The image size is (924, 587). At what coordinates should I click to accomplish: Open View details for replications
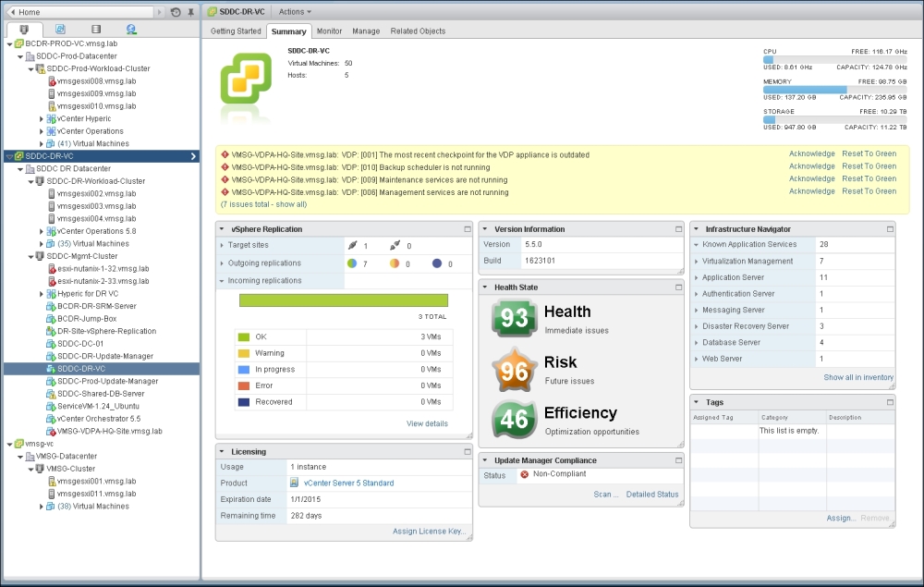(x=427, y=423)
